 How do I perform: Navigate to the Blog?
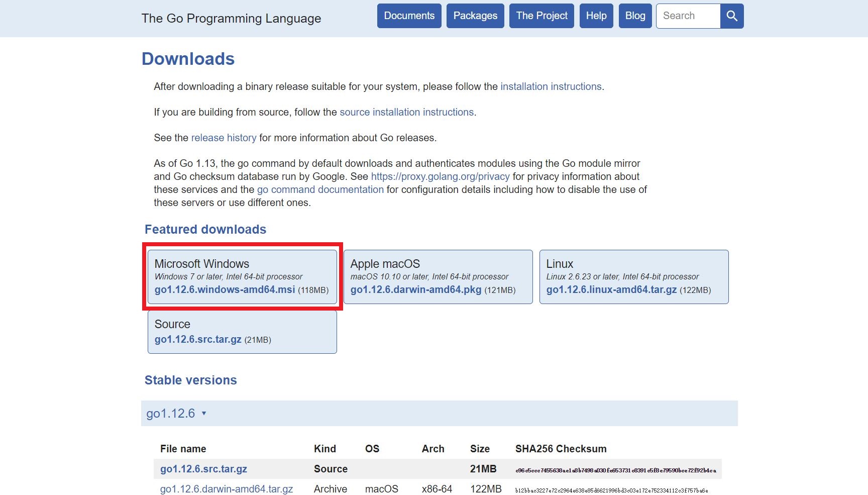pos(634,16)
